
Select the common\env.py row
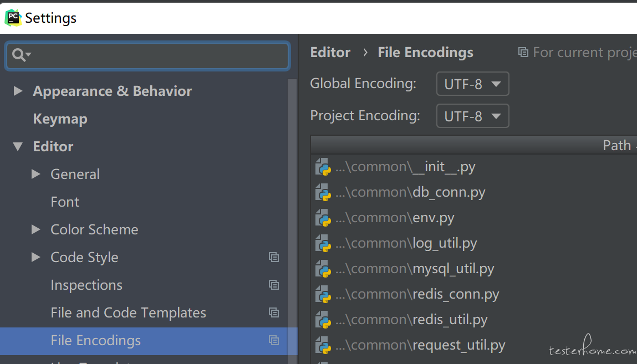click(473, 218)
